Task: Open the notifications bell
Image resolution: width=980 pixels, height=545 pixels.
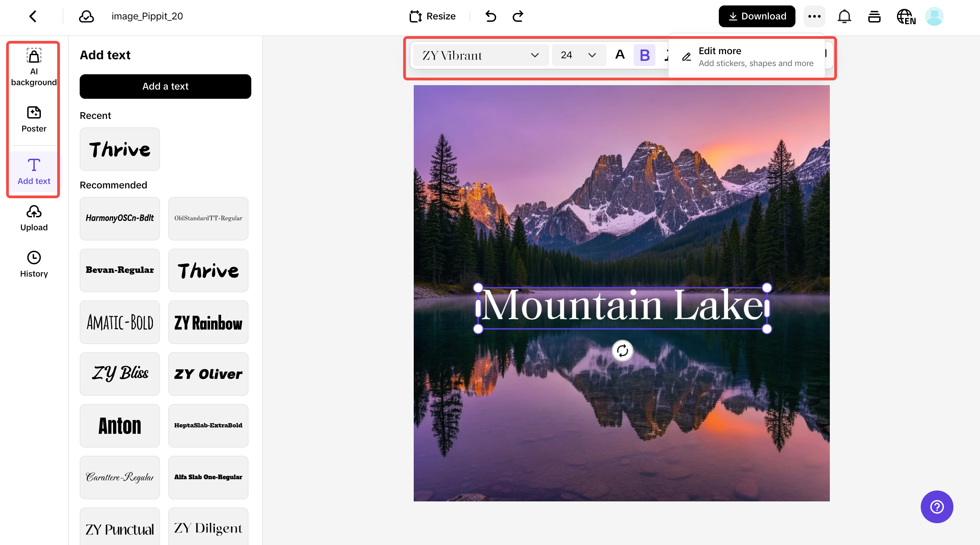Action: (x=844, y=16)
